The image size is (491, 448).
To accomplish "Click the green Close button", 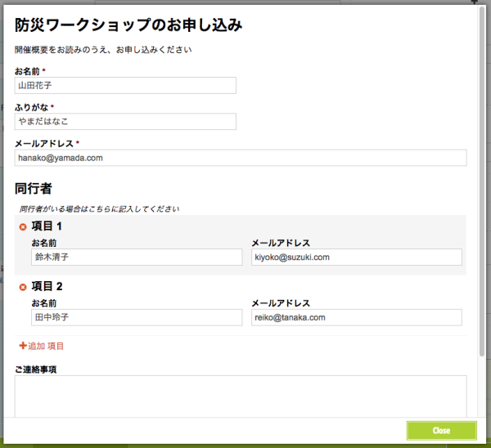I will coord(442,431).
